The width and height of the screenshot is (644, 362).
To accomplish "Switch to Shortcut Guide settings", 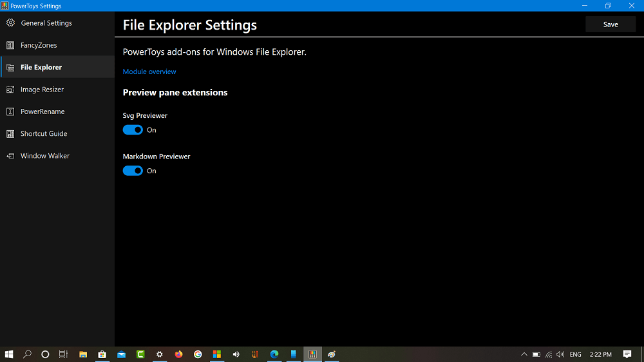I will pos(57,134).
